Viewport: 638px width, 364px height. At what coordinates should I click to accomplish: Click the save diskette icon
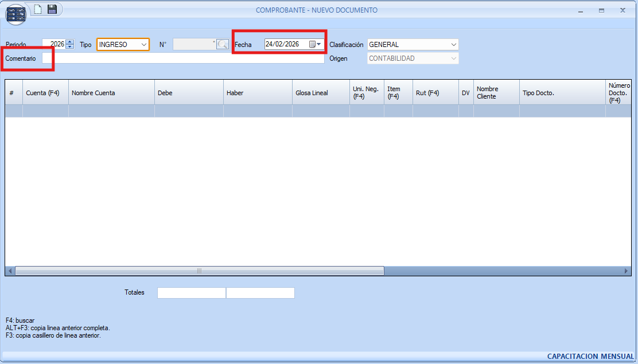52,9
